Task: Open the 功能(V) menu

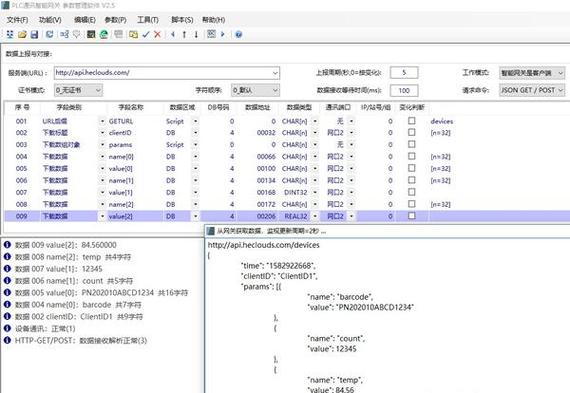Action: coord(50,20)
